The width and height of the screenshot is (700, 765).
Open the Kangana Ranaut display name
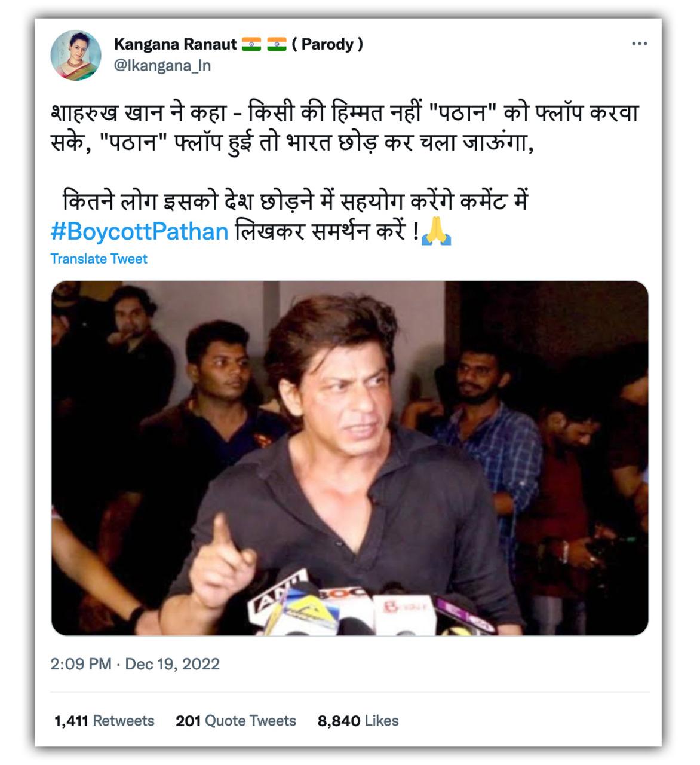click(x=175, y=44)
